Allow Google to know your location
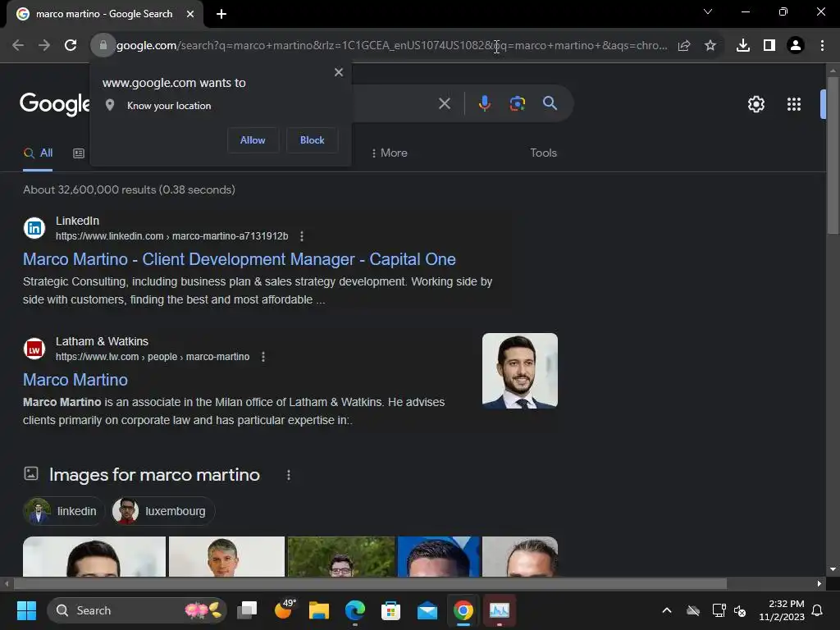The height and width of the screenshot is (630, 840). tap(253, 140)
